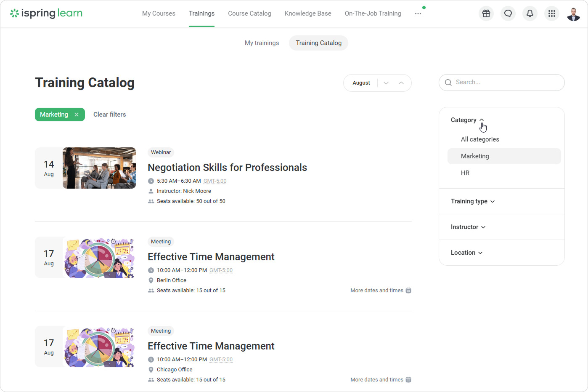Click the 14 Aug date badge

[x=49, y=168]
